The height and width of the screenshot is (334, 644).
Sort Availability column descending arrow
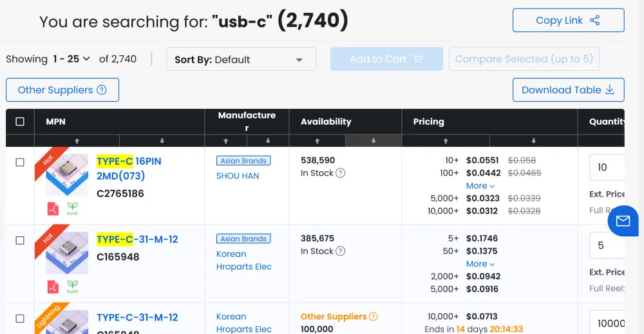pos(374,141)
